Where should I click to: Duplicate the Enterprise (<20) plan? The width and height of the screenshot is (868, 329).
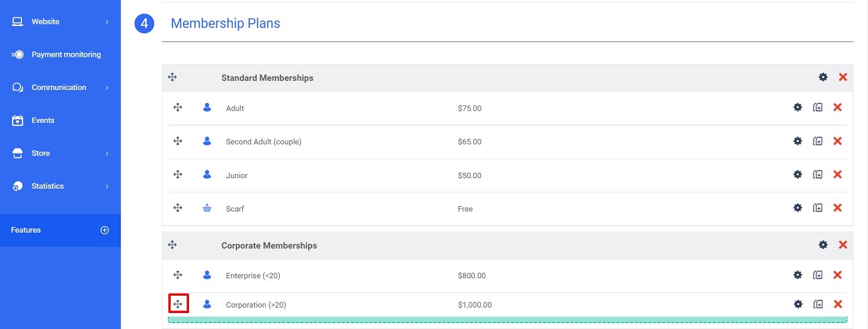[x=818, y=275]
